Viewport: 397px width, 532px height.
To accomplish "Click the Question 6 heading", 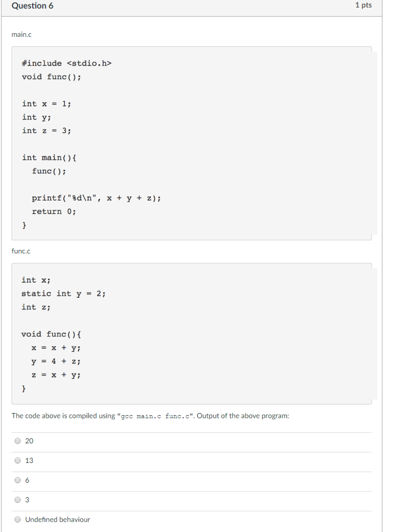I will (x=33, y=6).
